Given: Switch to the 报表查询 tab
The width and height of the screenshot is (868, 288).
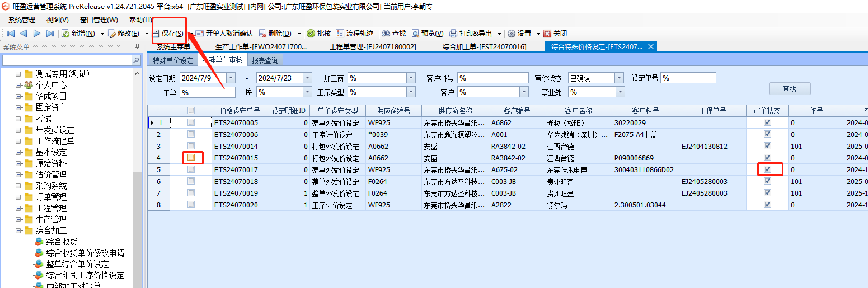Looking at the screenshot, I should [x=265, y=60].
